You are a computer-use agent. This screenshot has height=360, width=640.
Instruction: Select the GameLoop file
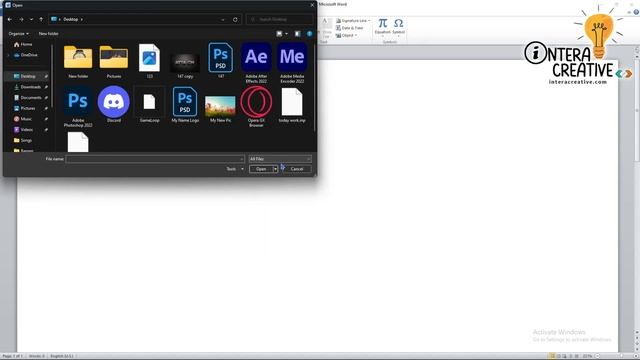tap(149, 104)
